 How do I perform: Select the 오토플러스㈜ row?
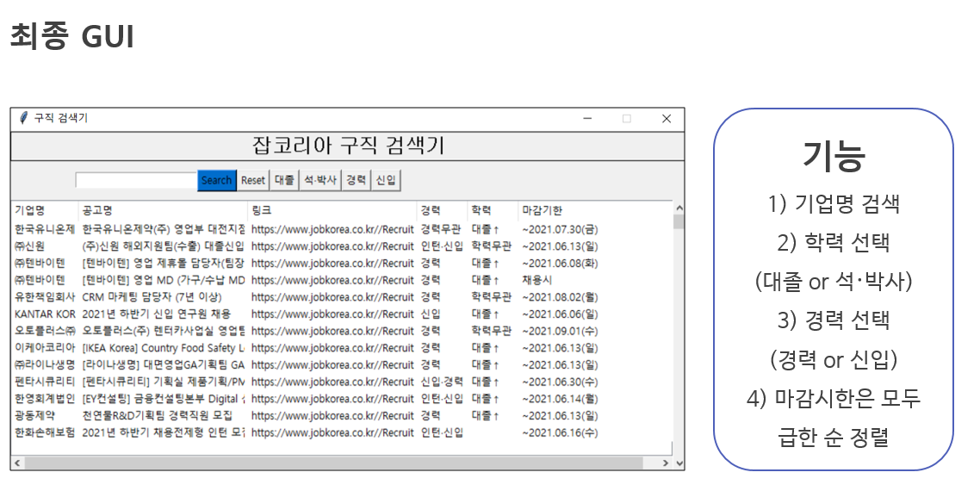pos(341,331)
